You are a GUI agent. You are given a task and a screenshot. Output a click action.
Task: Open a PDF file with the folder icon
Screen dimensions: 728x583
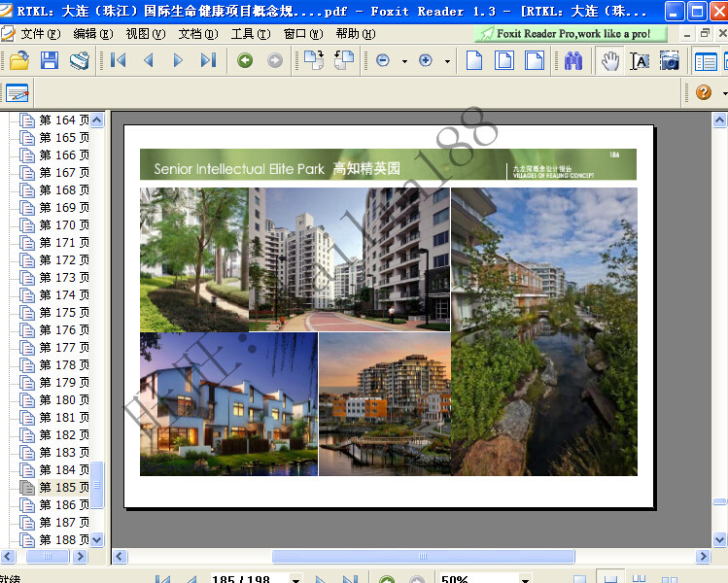[19, 60]
